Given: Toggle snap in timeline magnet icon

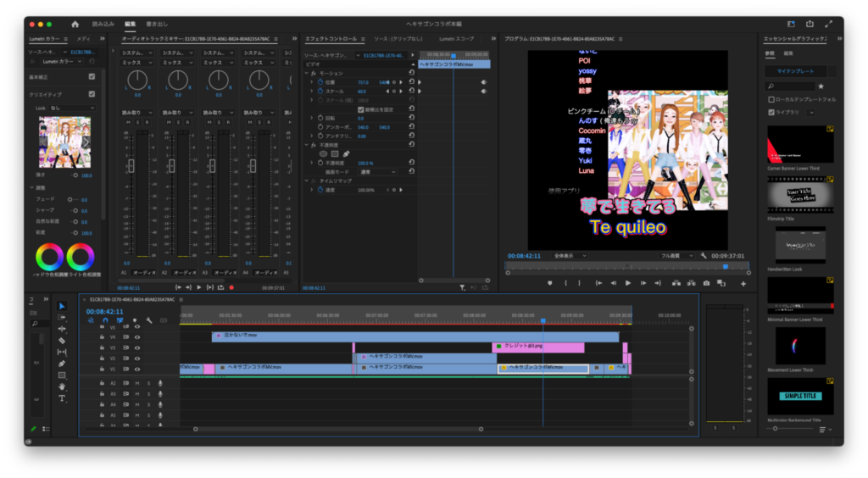Looking at the screenshot, I should [105, 320].
